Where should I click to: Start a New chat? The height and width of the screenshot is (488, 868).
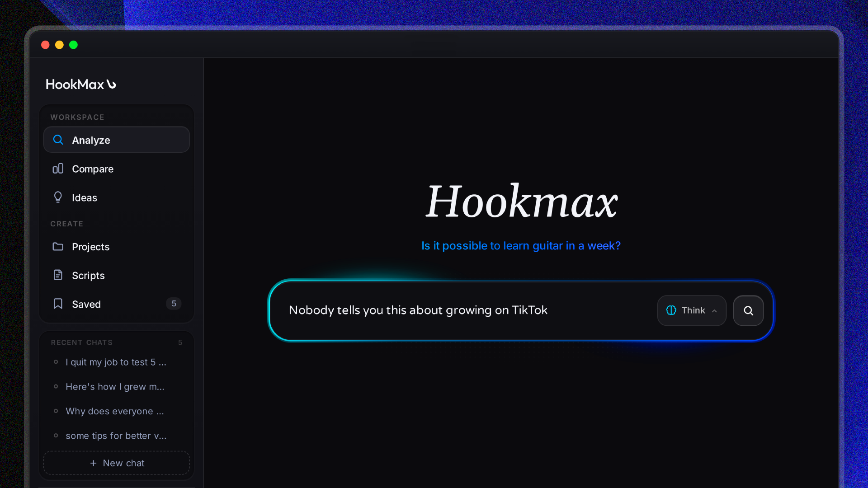pos(116,463)
